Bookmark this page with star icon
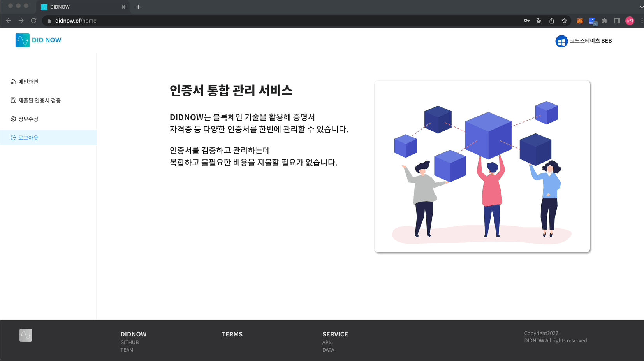The height and width of the screenshot is (361, 644). pyautogui.click(x=564, y=21)
